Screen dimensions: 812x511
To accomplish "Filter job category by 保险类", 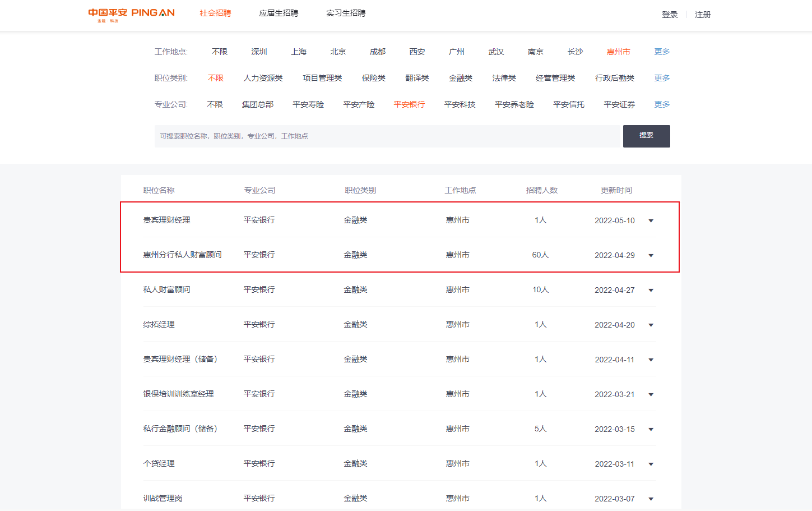I will pos(374,78).
